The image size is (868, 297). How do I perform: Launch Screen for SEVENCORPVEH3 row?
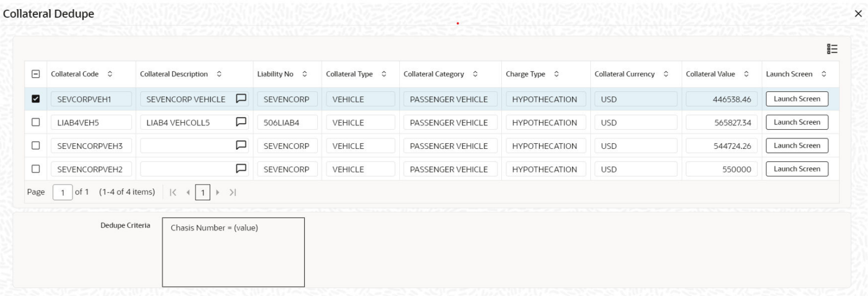click(797, 146)
